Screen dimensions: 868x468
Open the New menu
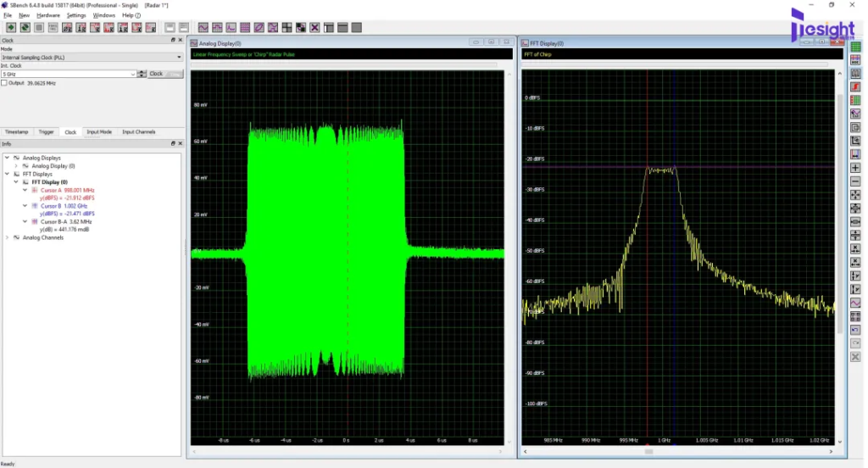tap(25, 15)
